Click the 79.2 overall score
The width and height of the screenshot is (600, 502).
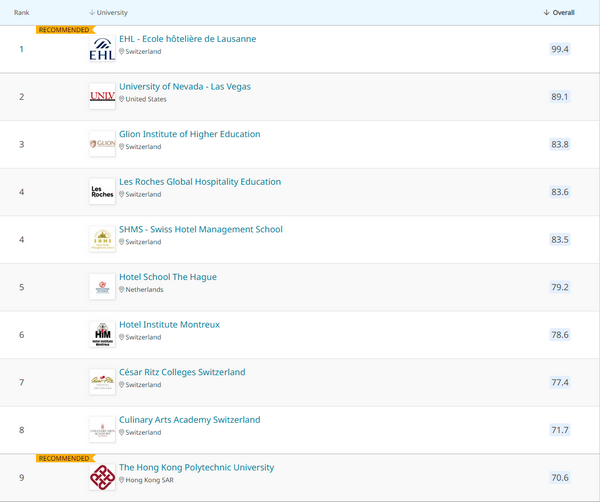(x=560, y=287)
